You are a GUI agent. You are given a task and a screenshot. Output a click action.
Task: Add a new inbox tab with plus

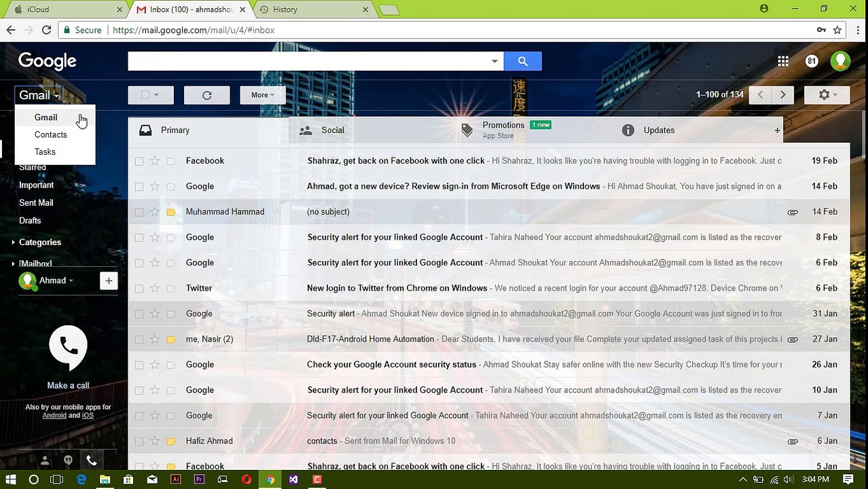(777, 130)
